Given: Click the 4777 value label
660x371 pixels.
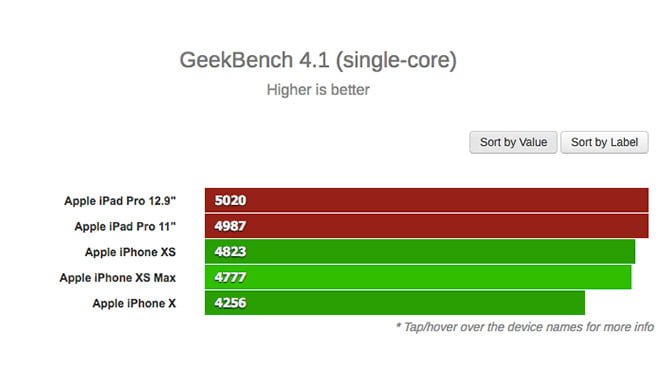Looking at the screenshot, I should pos(230,278).
